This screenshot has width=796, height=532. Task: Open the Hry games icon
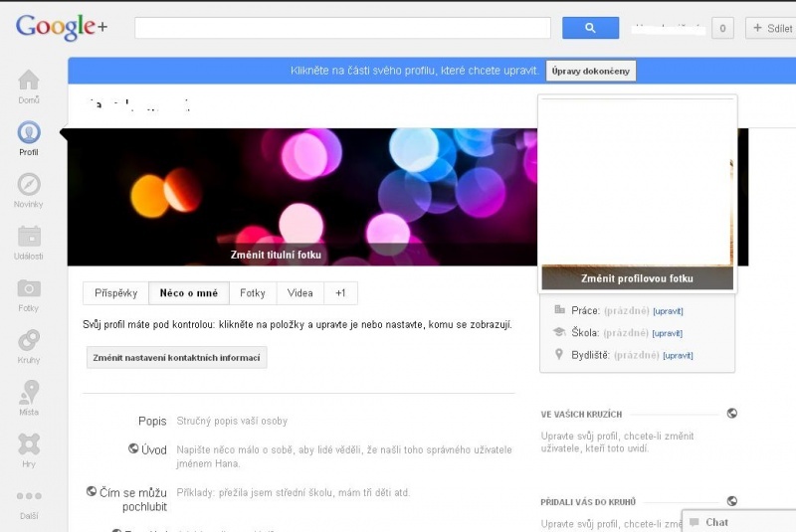pos(29,444)
